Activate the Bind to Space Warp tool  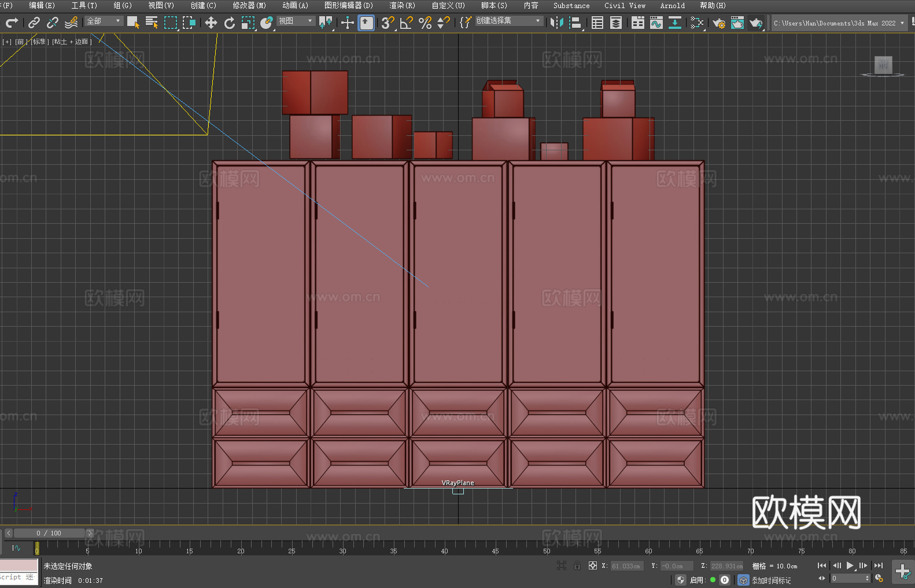pos(71,23)
